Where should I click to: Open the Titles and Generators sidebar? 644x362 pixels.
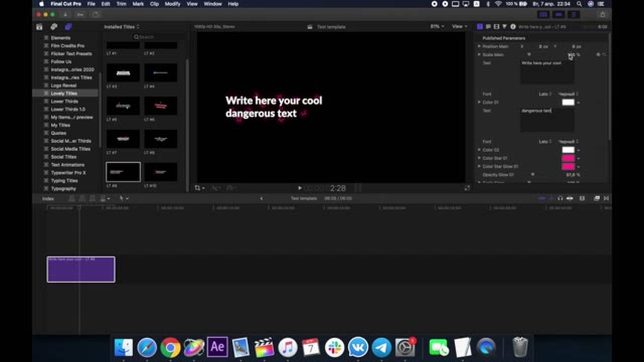68,27
